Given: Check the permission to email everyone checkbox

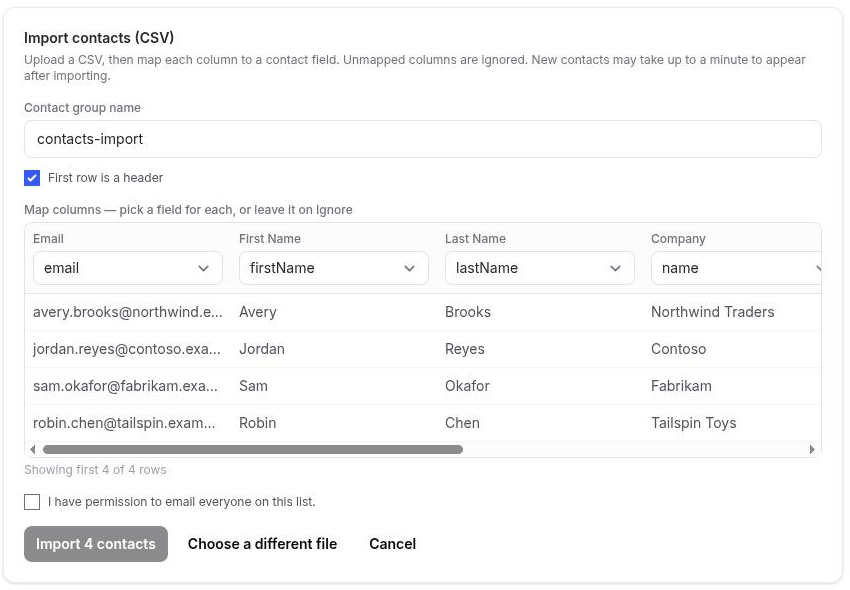Looking at the screenshot, I should coord(32,502).
